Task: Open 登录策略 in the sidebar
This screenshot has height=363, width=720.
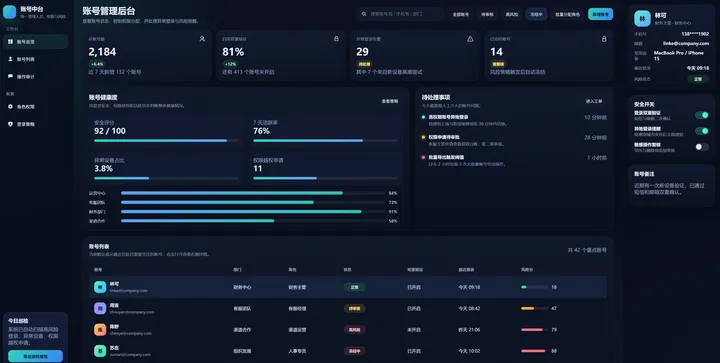Action: pyautogui.click(x=35, y=124)
